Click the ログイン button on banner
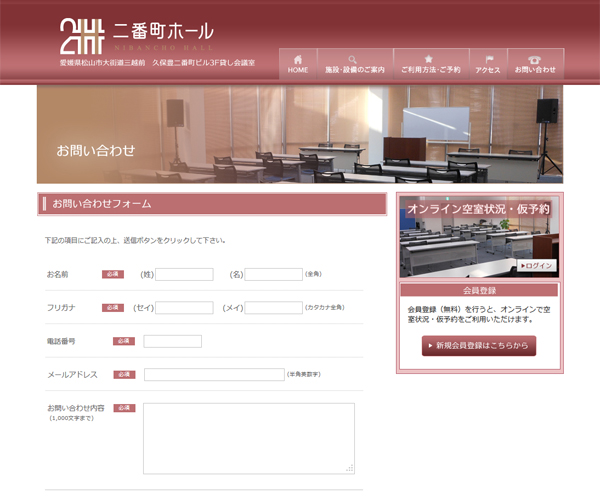 536,265
